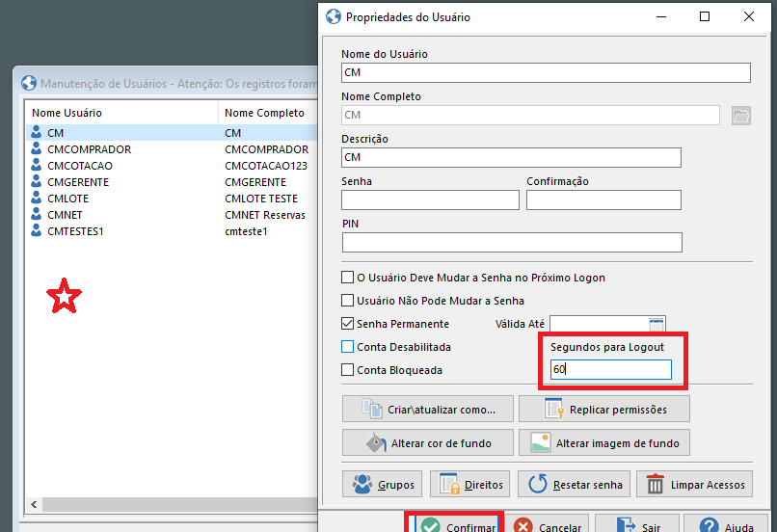The width and height of the screenshot is (777, 532).
Task: Click the 'CMNET Reservas' full name cell
Action: coord(265,215)
